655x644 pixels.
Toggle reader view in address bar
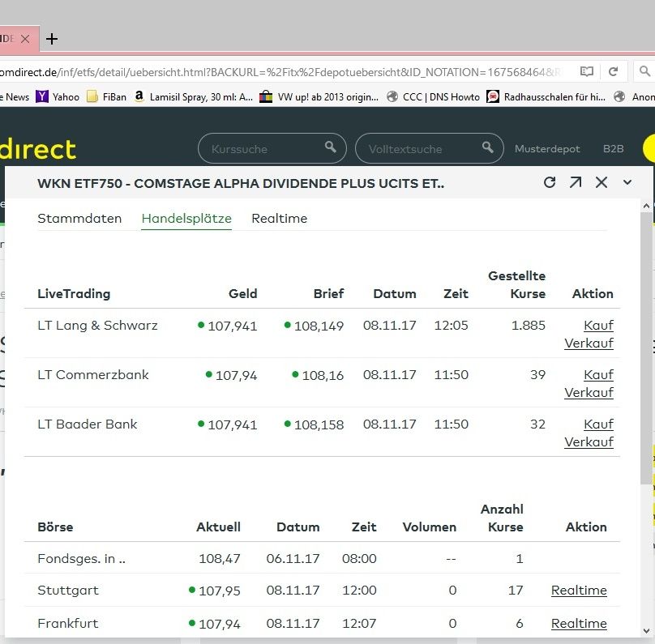(x=587, y=71)
